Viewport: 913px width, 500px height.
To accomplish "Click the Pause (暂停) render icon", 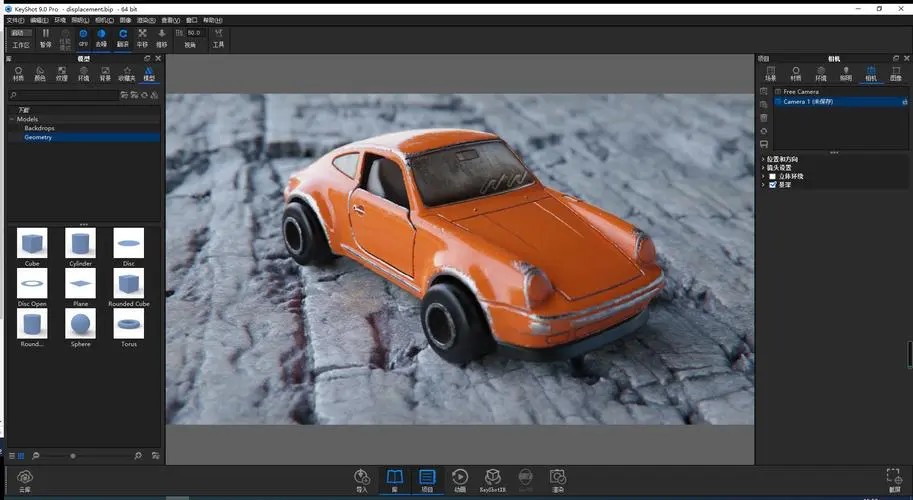I will (x=45, y=35).
